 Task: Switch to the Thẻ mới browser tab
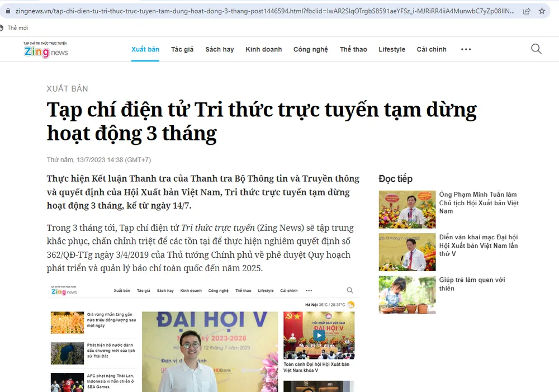[x=18, y=27]
